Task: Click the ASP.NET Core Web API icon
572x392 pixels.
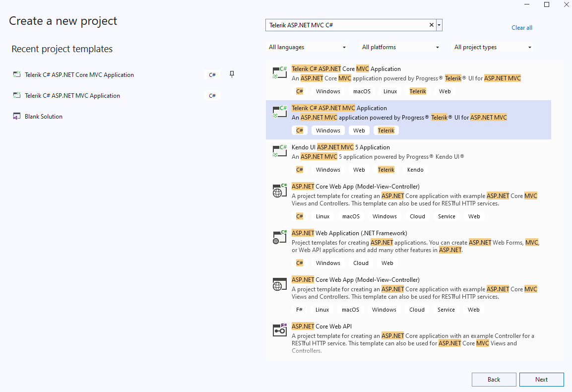Action: coord(280,330)
